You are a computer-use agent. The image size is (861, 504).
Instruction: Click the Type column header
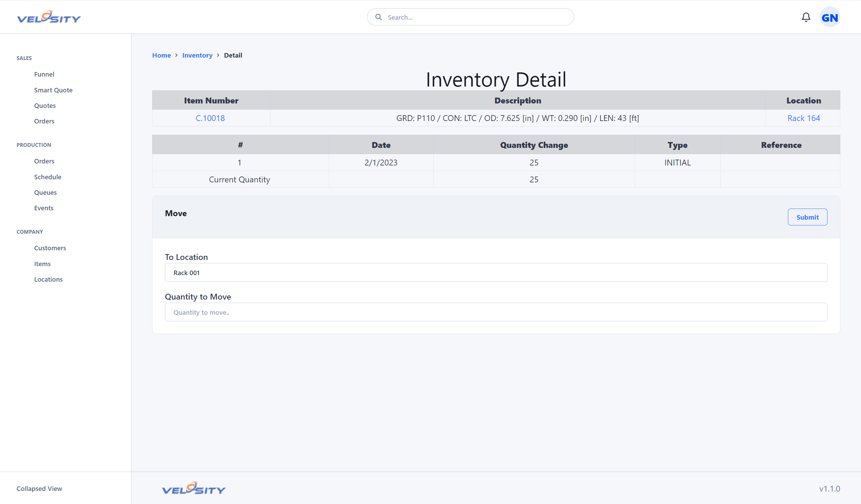click(677, 145)
